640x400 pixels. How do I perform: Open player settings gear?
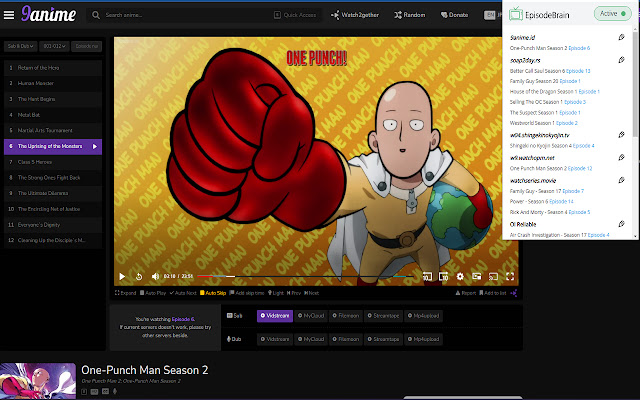click(460, 277)
